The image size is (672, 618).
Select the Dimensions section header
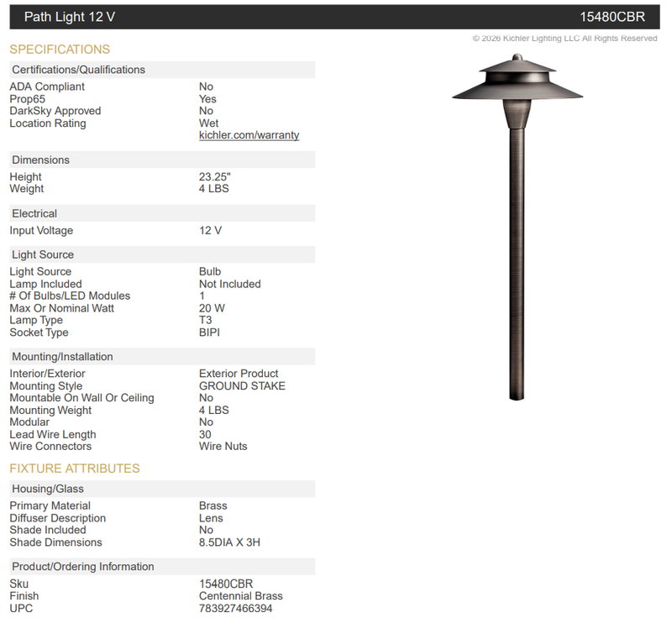click(x=162, y=160)
